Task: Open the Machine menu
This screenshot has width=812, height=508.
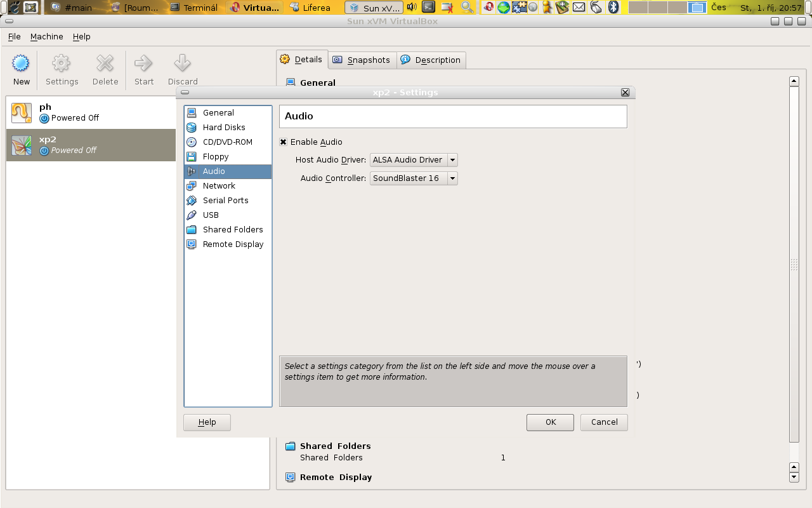Action: click(x=47, y=37)
